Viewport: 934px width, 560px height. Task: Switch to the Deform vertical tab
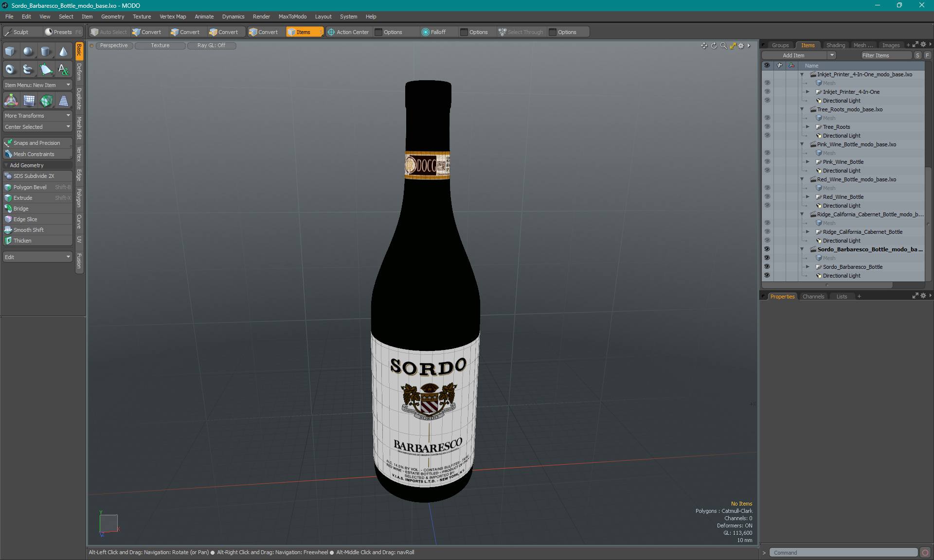[79, 71]
